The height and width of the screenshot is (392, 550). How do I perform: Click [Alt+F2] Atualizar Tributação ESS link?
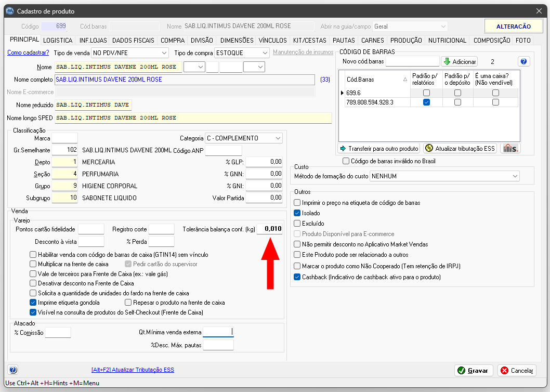point(133,370)
